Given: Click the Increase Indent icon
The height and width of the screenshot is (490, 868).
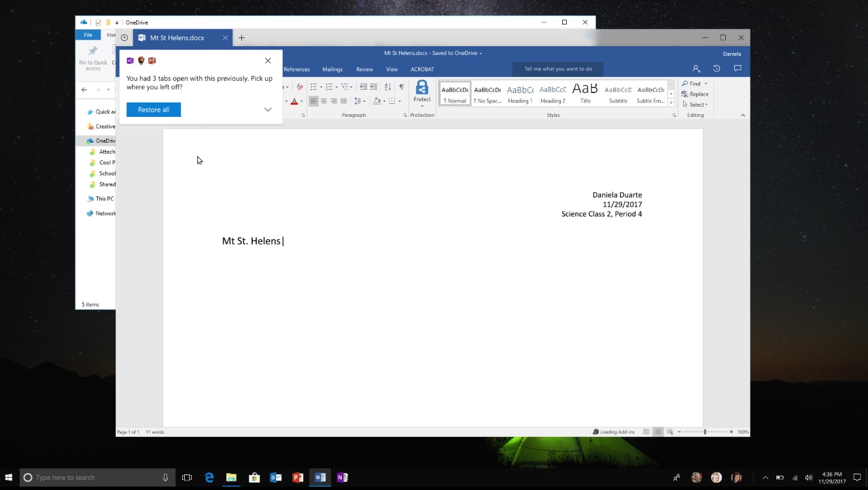Looking at the screenshot, I should pyautogui.click(x=374, y=87).
